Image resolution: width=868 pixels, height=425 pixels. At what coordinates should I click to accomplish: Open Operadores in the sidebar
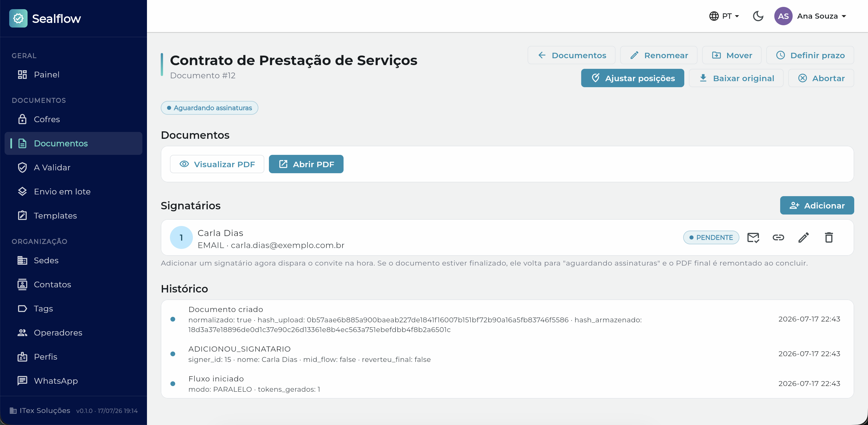pyautogui.click(x=73, y=333)
